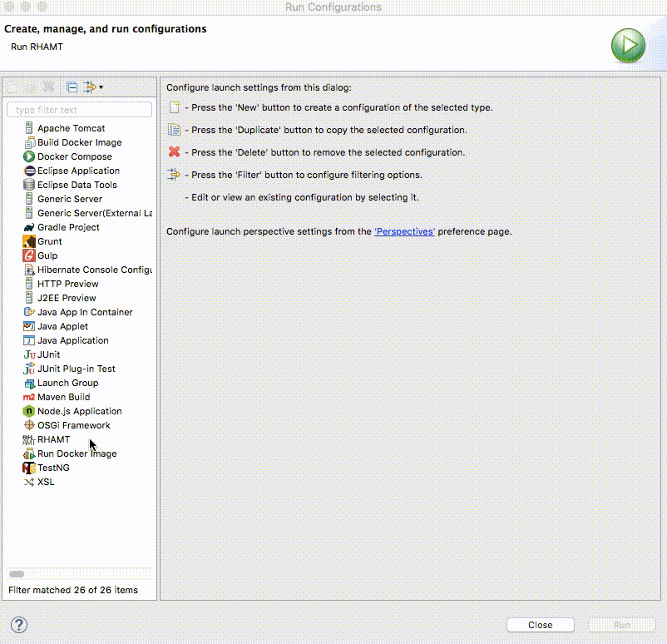Click the Gradle Project elephant icon

point(29,227)
